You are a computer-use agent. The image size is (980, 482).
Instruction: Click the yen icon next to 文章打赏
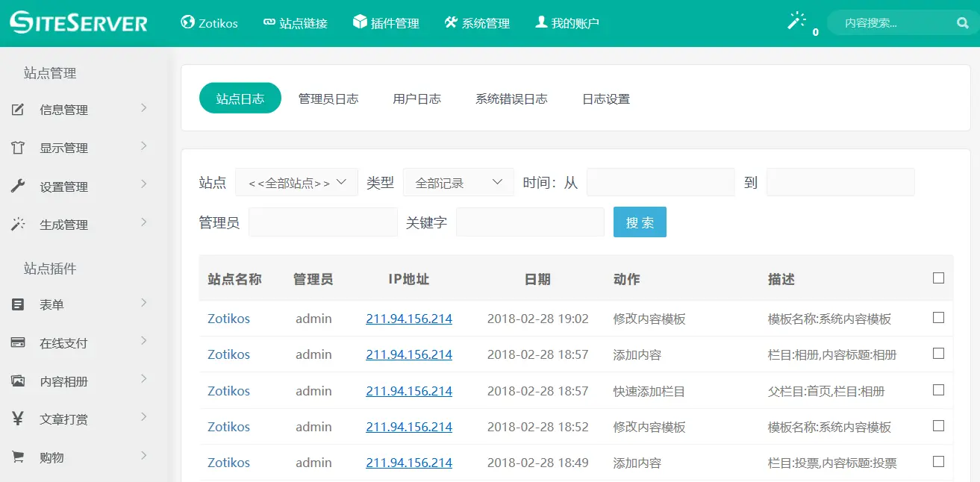click(x=18, y=419)
